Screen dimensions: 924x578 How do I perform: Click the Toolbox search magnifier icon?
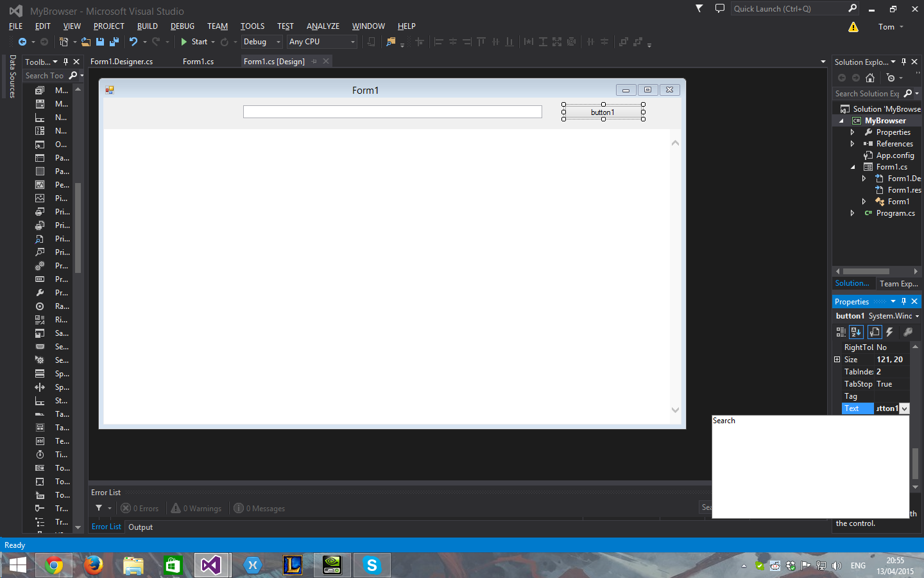73,76
